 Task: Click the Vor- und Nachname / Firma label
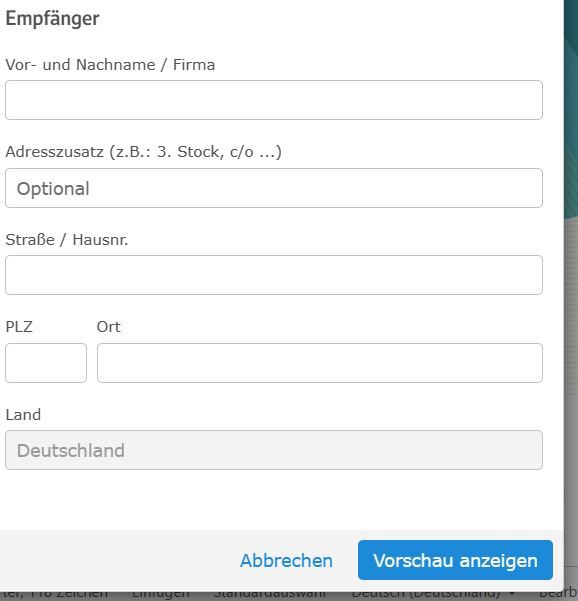point(110,65)
